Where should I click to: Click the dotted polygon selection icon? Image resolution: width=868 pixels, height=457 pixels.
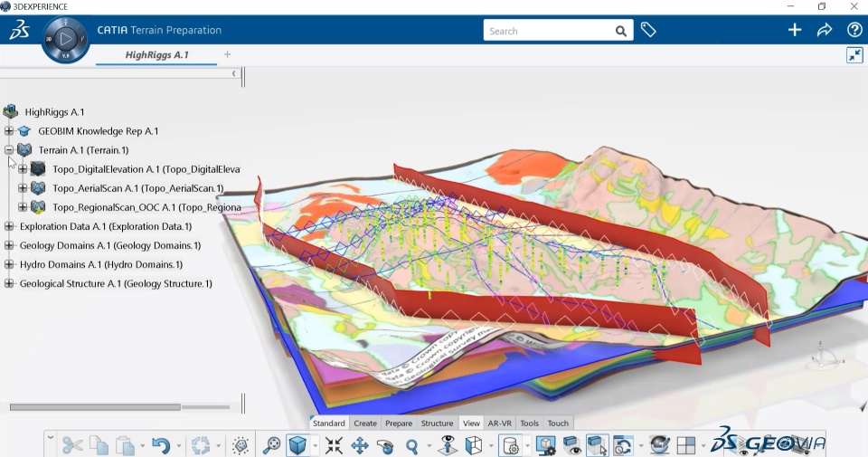point(241,445)
